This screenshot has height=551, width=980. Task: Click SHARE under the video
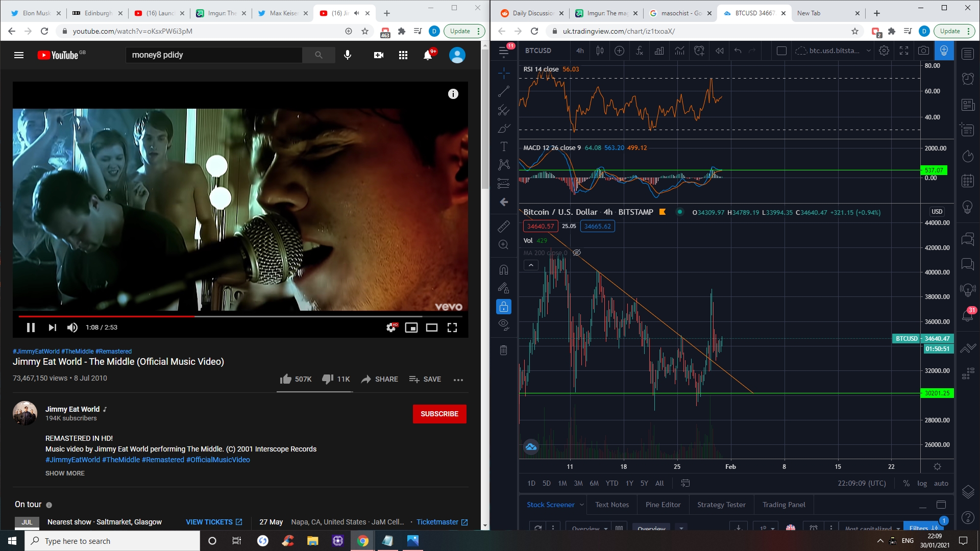pos(380,379)
